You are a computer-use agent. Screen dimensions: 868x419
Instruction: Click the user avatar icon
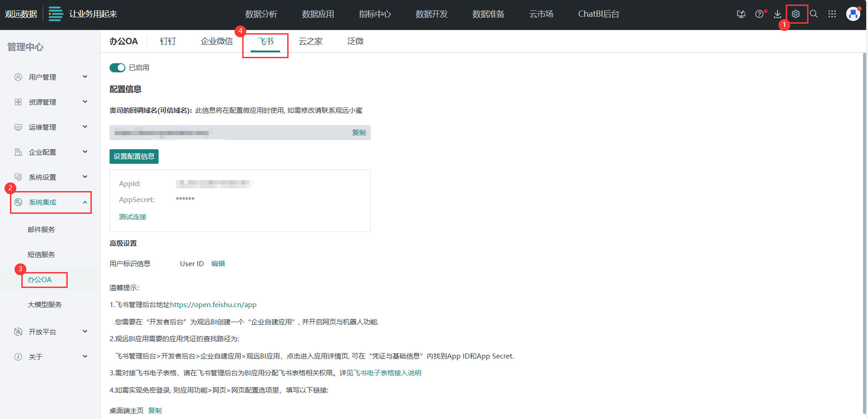[853, 14]
